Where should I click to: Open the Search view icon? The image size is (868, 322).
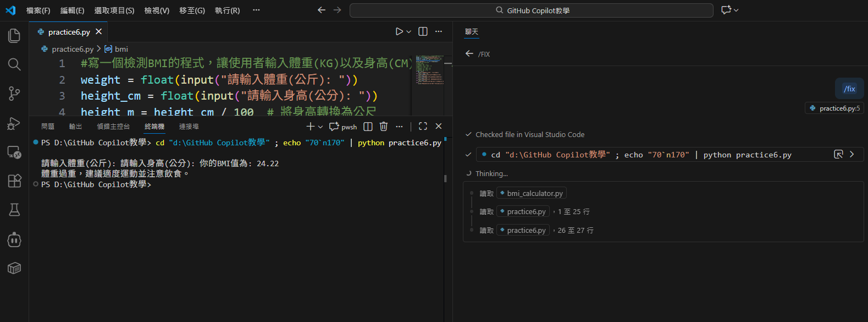click(14, 64)
